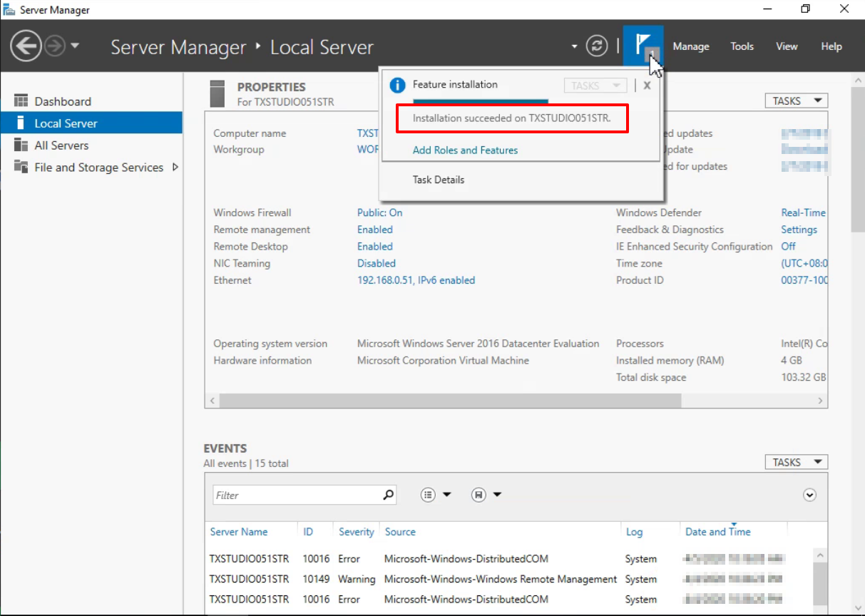This screenshot has width=865, height=616.
Task: Open the Help menu
Action: click(x=831, y=46)
